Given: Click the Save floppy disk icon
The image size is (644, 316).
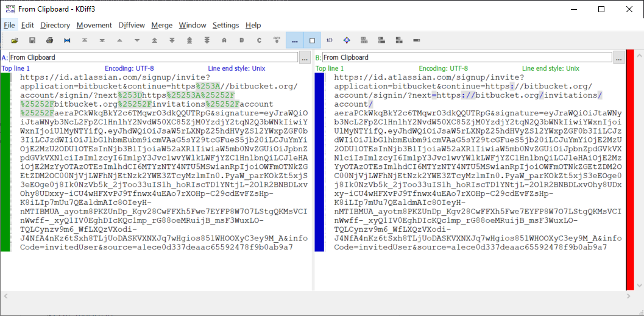Looking at the screenshot, I should click(x=32, y=40).
